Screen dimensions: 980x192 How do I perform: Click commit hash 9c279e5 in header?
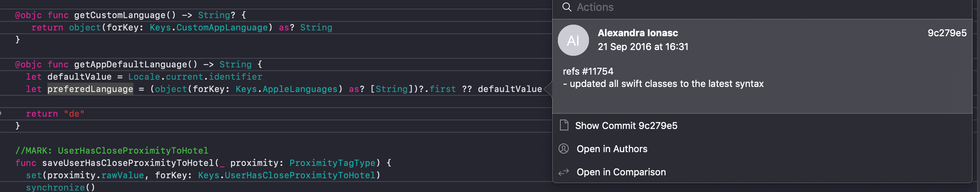947,33
